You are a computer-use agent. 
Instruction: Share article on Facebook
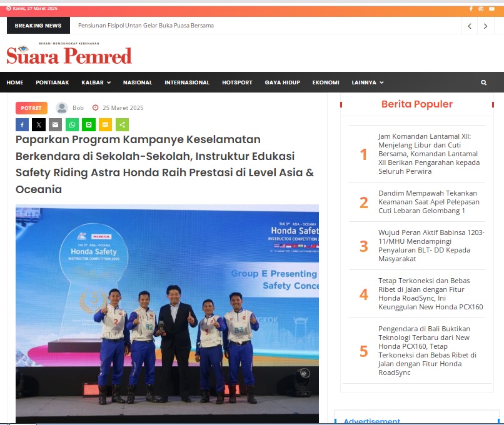22,124
